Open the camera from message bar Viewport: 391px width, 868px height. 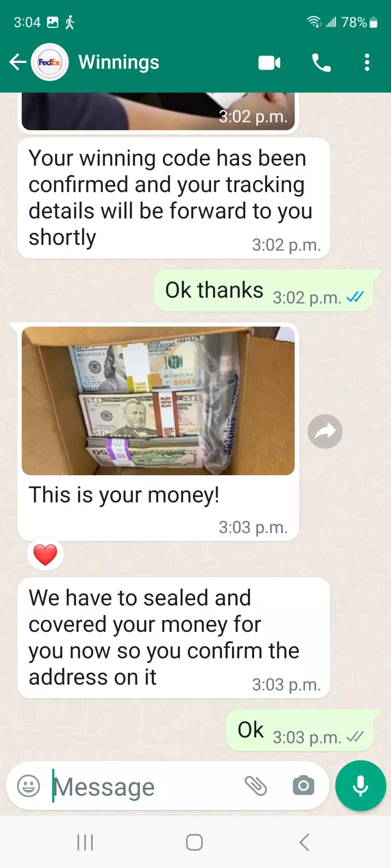pos(303,786)
